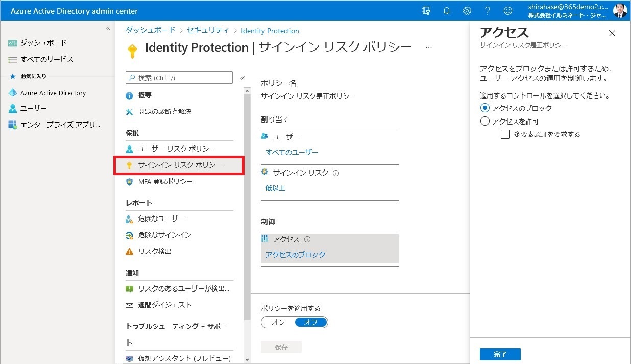Open settings gear in top bar
This screenshot has height=364, width=631.
[x=467, y=11]
